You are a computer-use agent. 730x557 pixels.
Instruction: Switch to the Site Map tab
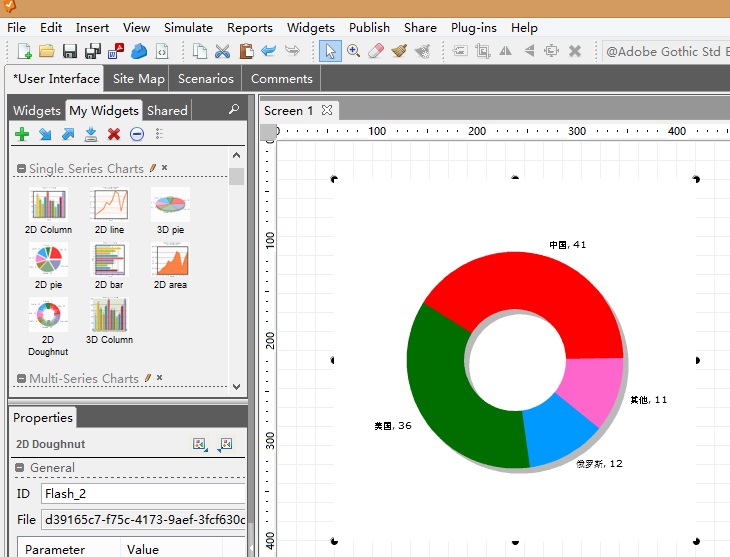click(138, 79)
